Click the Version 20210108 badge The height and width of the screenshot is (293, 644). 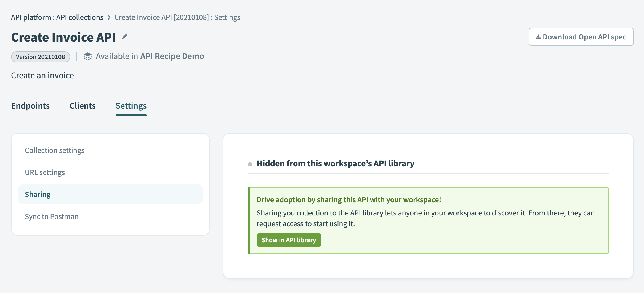tap(40, 57)
